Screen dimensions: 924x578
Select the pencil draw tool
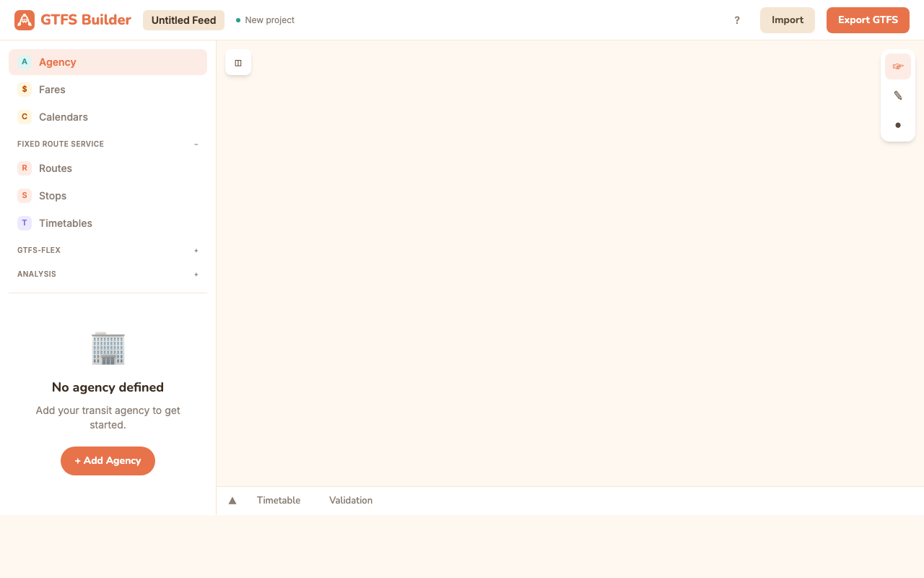(x=897, y=95)
